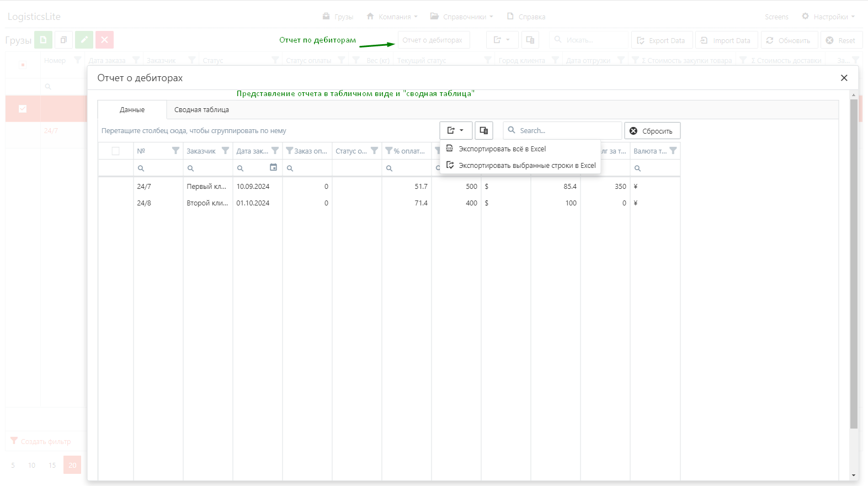
Task: Close the Отчет о дебиторах dialog
Action: click(x=844, y=78)
